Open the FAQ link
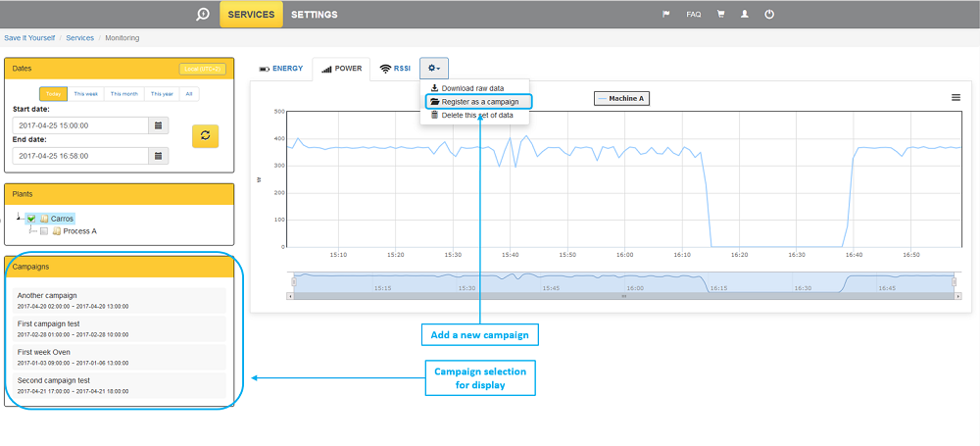980x446 pixels. [693, 15]
